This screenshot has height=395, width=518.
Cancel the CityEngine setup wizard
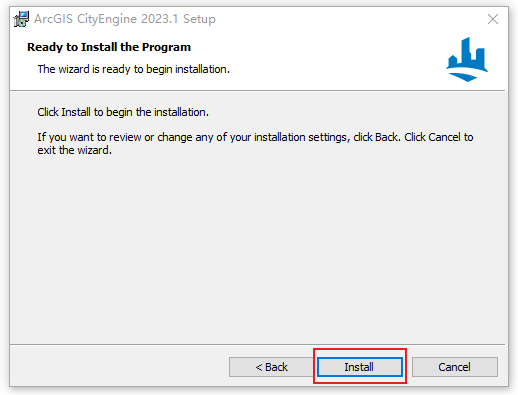[455, 367]
